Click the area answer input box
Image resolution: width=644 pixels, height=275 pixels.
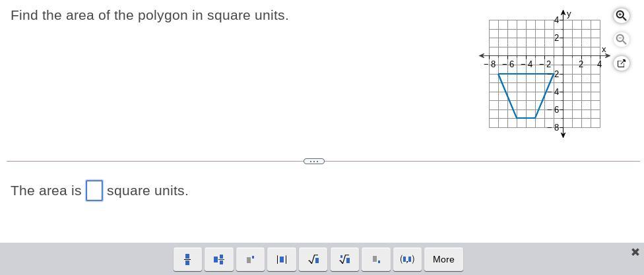tap(94, 191)
